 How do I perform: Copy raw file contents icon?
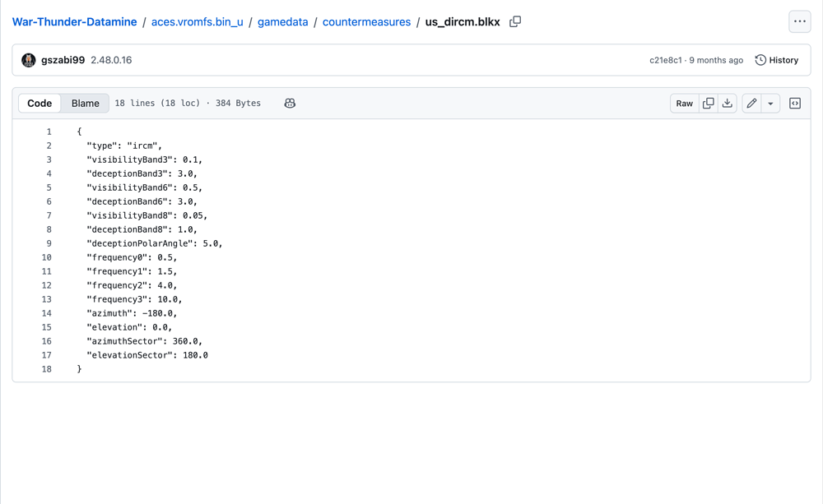pyautogui.click(x=708, y=104)
